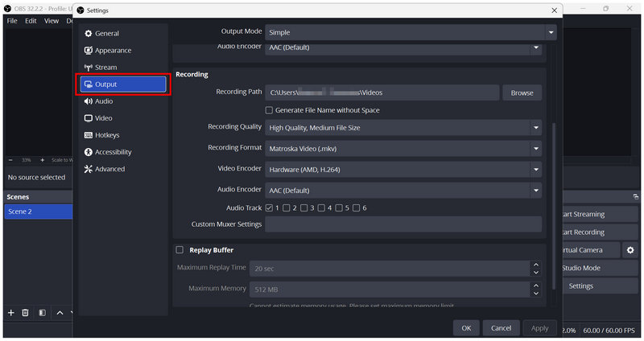Open the Output Mode dropdown
The height and width of the screenshot is (341, 644).
click(411, 32)
